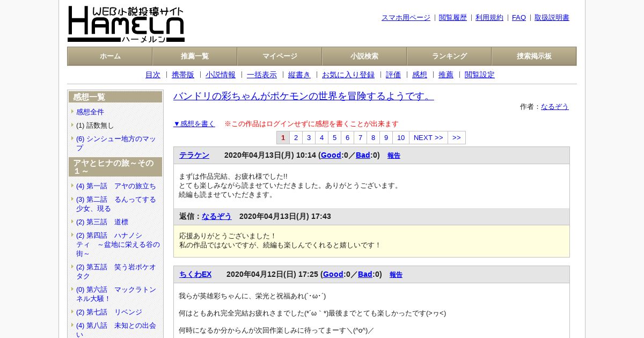Viewport: 644px width, 338px height.
Task: Click the NEXT >> pagination button
Action: [x=428, y=137]
